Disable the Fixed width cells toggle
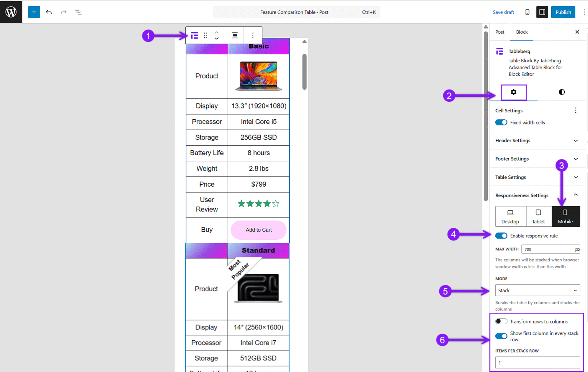588x372 pixels. pyautogui.click(x=501, y=122)
